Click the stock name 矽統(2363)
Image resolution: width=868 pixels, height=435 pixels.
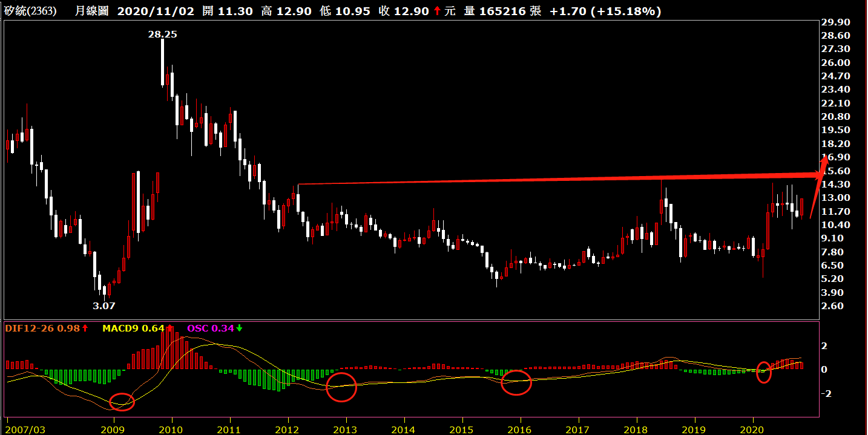(x=30, y=11)
